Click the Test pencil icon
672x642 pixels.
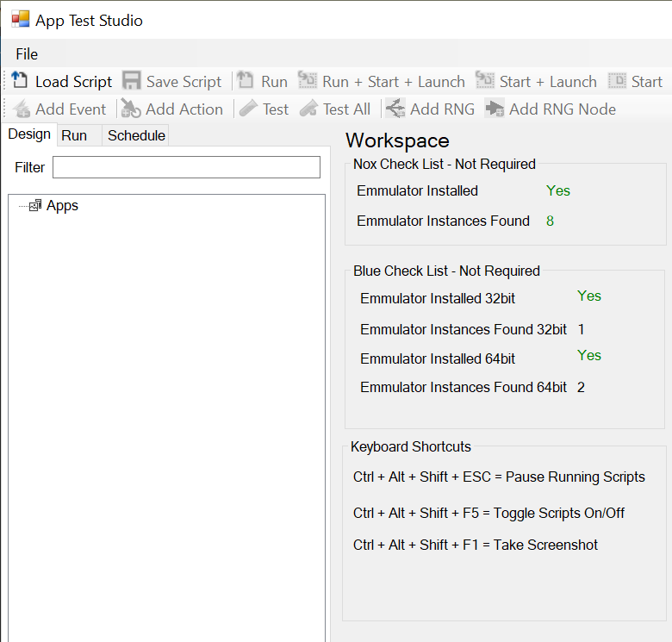[248, 109]
